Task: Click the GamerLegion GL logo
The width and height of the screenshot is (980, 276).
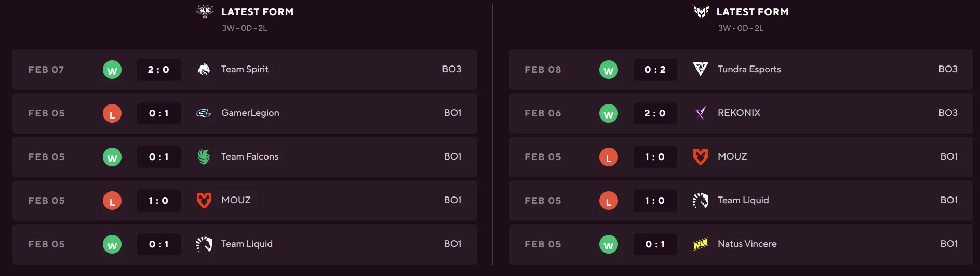Action: tap(204, 113)
